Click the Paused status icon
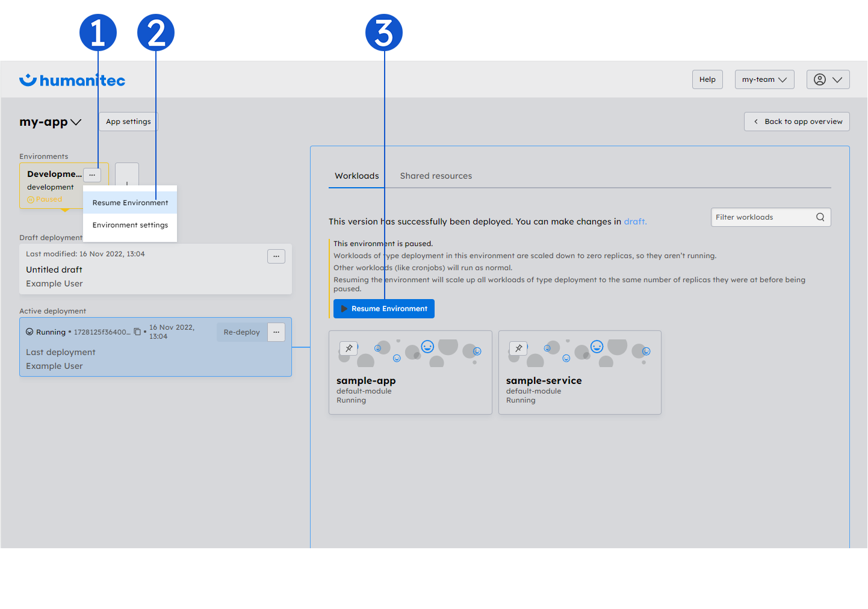Screen dimensions: 868x609 click(31, 200)
